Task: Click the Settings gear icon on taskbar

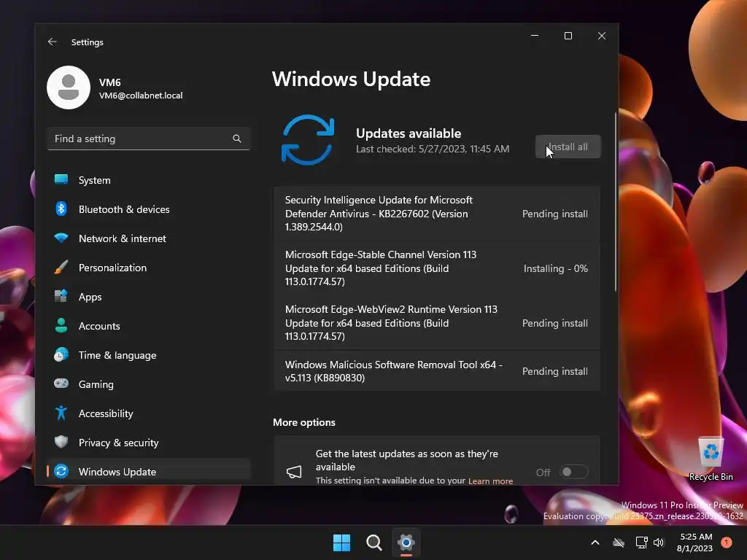Action: point(406,542)
